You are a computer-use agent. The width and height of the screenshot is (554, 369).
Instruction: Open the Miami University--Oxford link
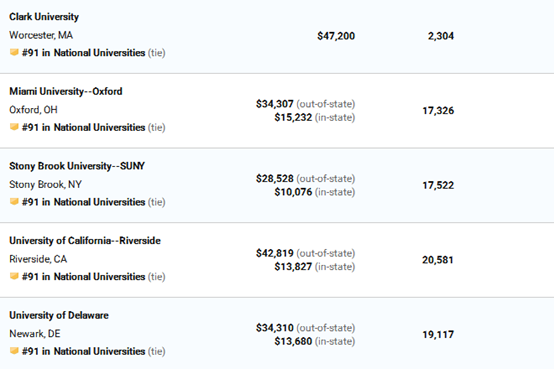[66, 91]
